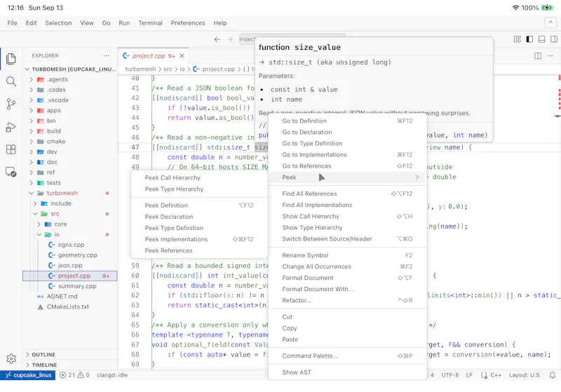Expand the include folder
This screenshot has height=392, width=561.
(35, 203)
